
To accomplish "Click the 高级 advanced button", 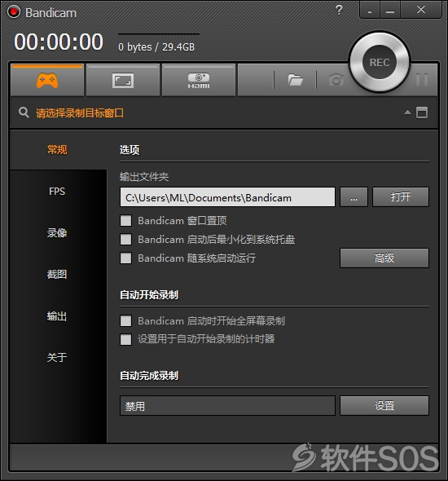I will tap(384, 258).
